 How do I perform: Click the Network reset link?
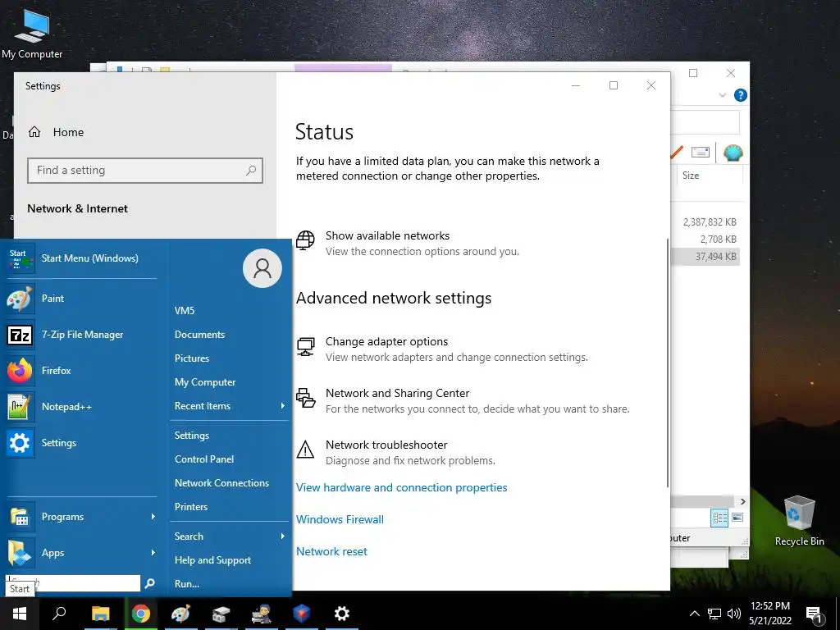[x=331, y=551]
